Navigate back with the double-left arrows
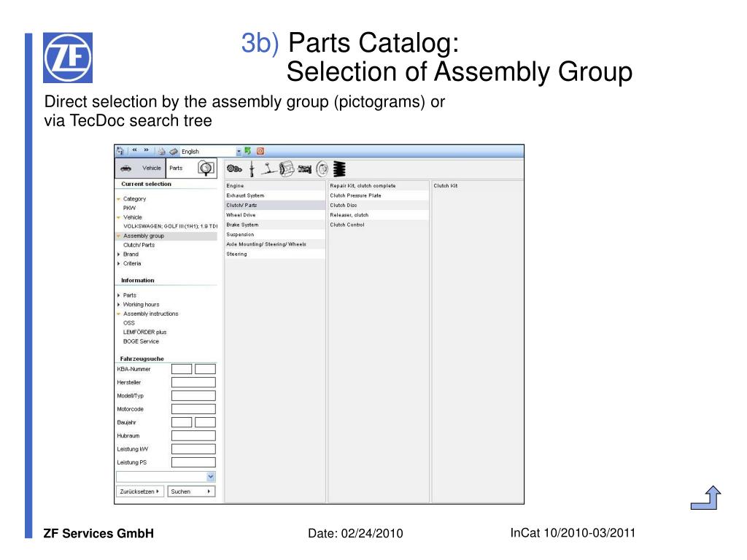 tap(134, 150)
